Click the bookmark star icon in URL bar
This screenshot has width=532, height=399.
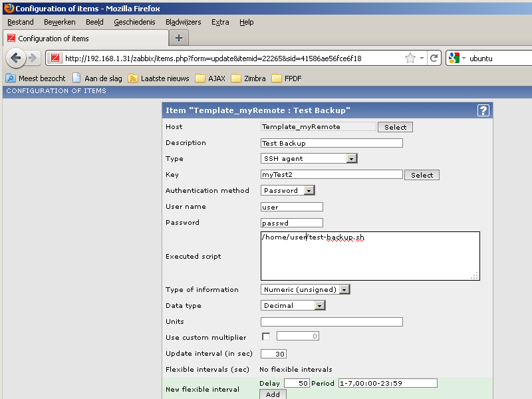(x=410, y=58)
